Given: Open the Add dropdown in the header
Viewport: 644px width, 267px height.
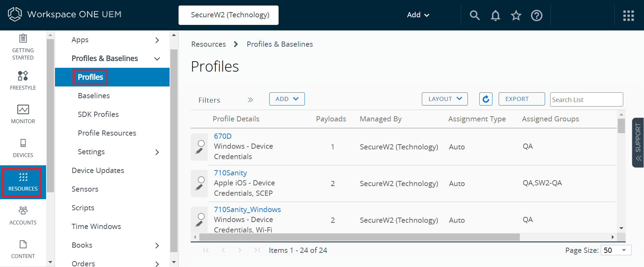Looking at the screenshot, I should (x=418, y=15).
